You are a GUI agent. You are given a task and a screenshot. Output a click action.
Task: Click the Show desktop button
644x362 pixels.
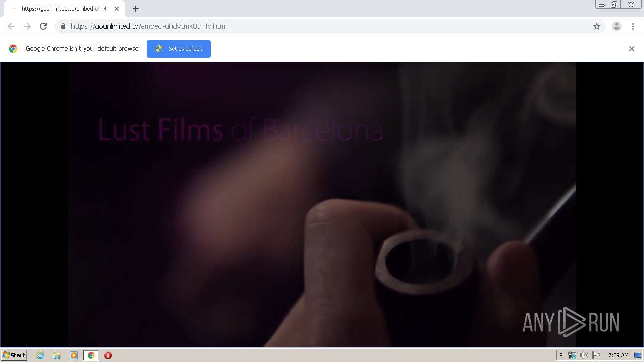[x=638, y=355]
